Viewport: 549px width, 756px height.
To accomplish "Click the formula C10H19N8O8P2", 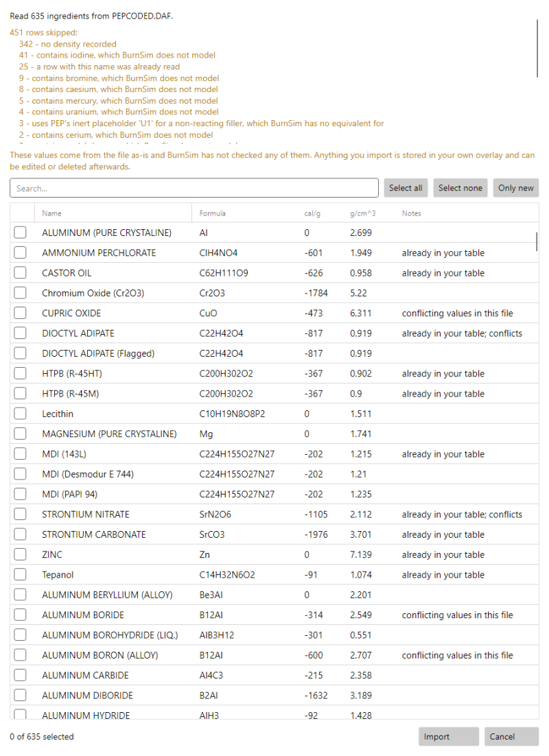I will tap(232, 414).
